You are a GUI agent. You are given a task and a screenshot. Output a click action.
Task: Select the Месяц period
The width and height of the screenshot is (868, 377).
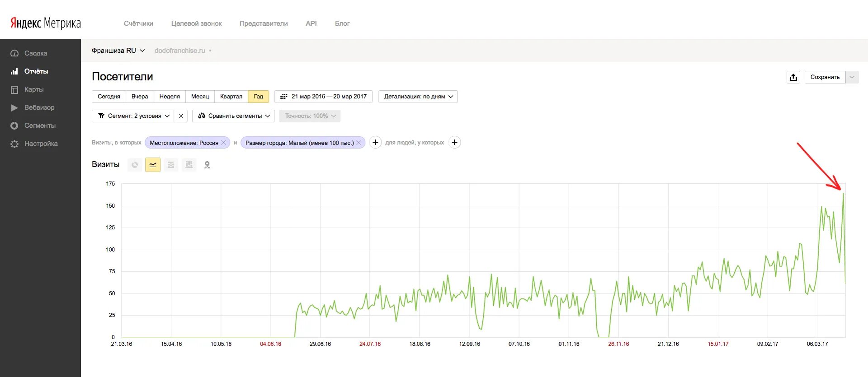[200, 97]
